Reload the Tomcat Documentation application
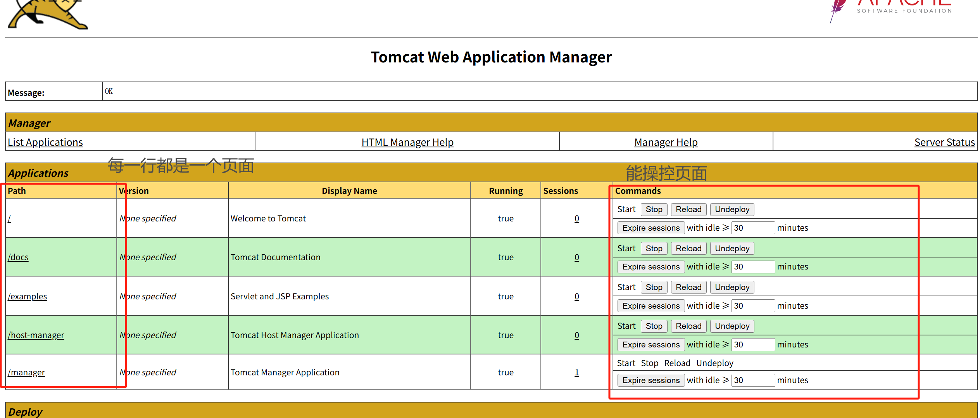This screenshot has width=980, height=418. tap(688, 249)
